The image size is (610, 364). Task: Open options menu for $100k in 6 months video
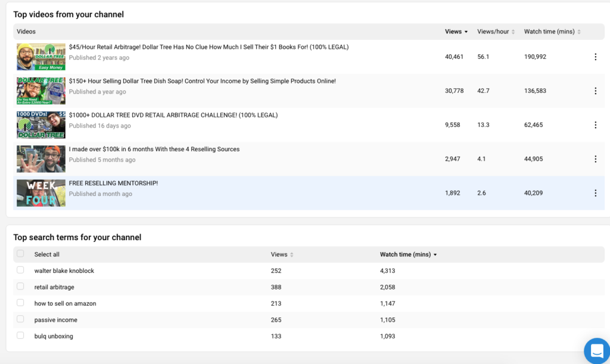pyautogui.click(x=595, y=159)
